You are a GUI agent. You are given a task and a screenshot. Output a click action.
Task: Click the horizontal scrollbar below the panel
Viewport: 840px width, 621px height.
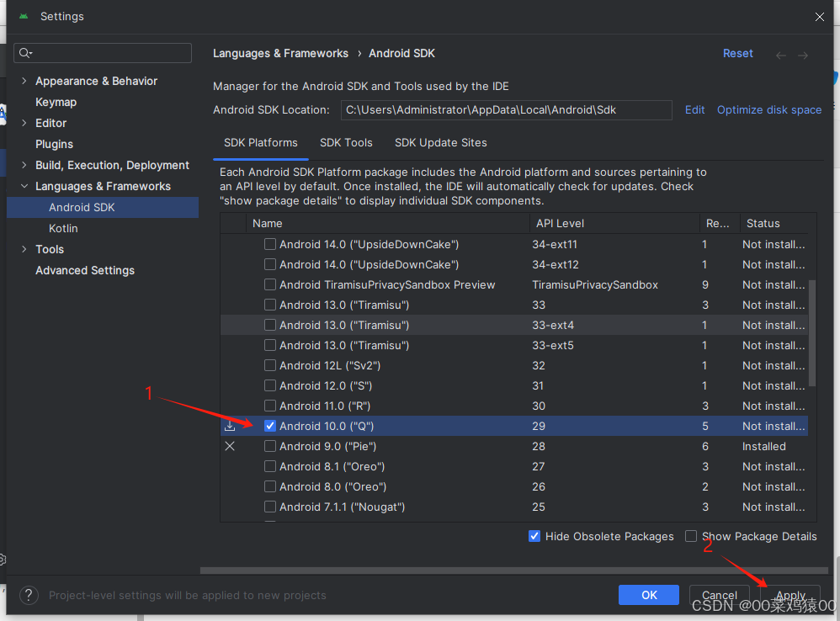tap(514, 571)
